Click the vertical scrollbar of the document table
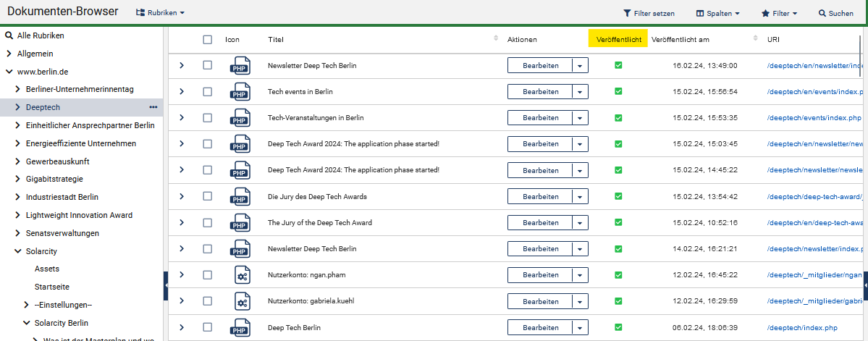This screenshot has height=341, width=868. click(861, 52)
